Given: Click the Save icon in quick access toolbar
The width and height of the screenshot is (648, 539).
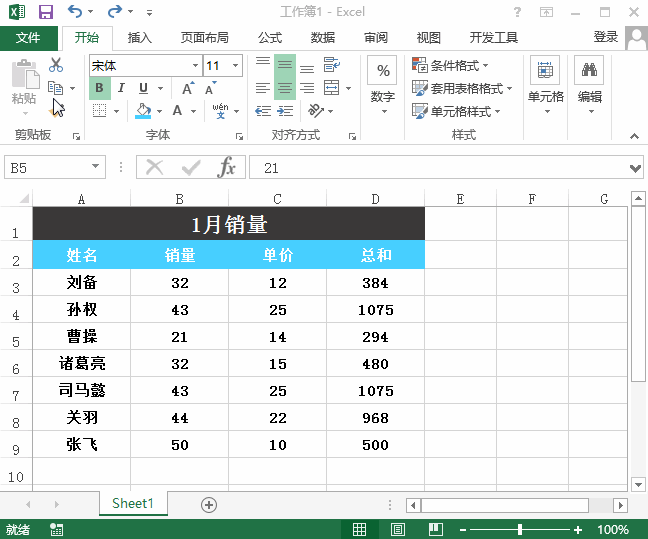Looking at the screenshot, I should coord(45,12).
